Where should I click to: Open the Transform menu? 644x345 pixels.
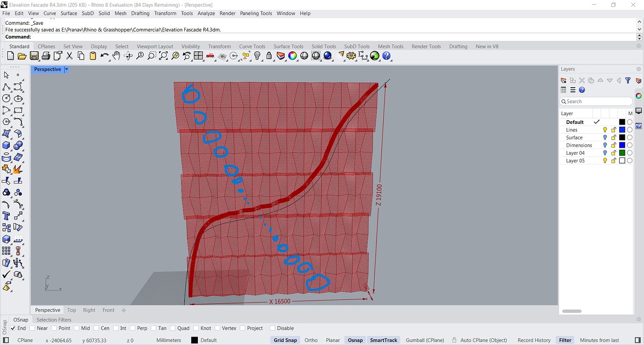click(x=165, y=13)
